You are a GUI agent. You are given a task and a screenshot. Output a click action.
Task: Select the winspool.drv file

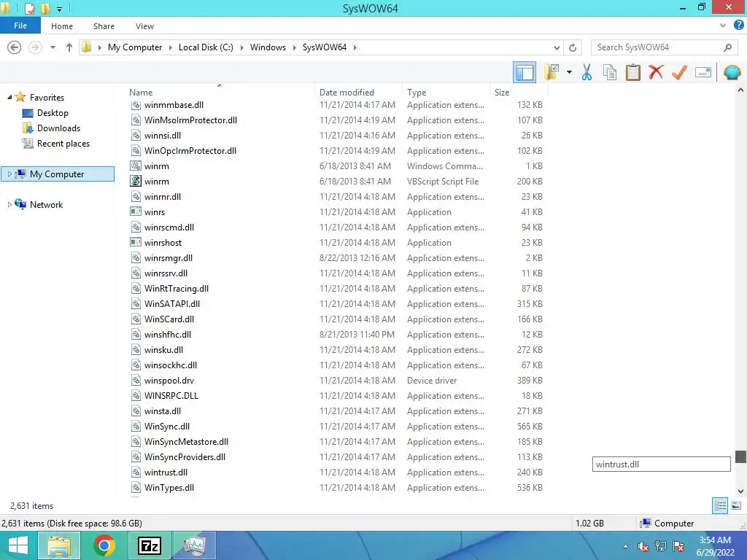point(169,381)
